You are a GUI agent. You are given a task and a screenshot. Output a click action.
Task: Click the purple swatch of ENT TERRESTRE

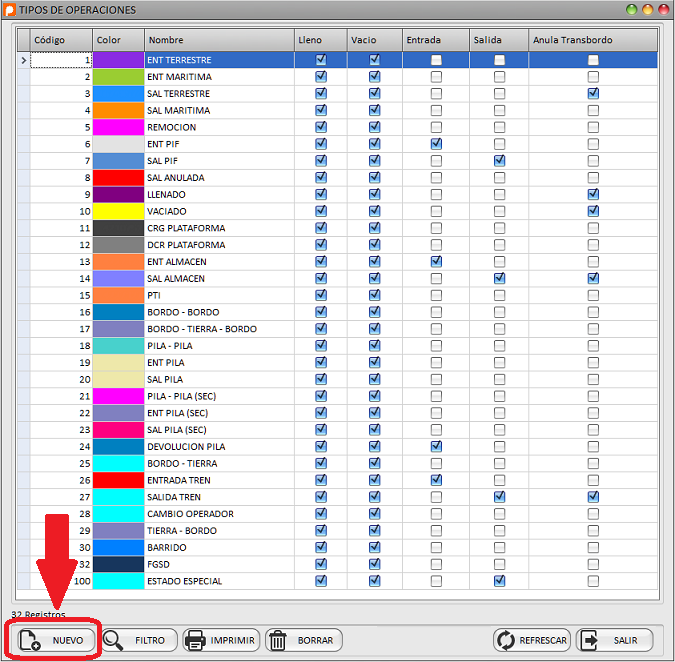[x=118, y=60]
